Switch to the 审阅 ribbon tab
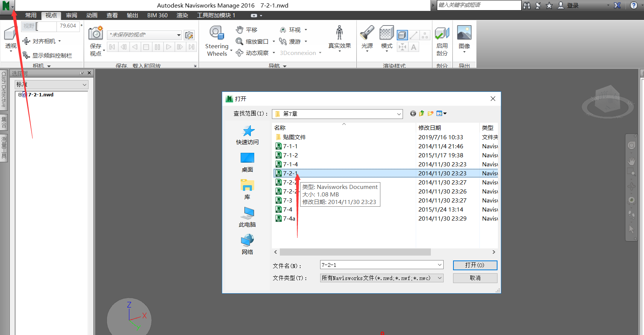Image resolution: width=644 pixels, height=335 pixels. point(72,15)
